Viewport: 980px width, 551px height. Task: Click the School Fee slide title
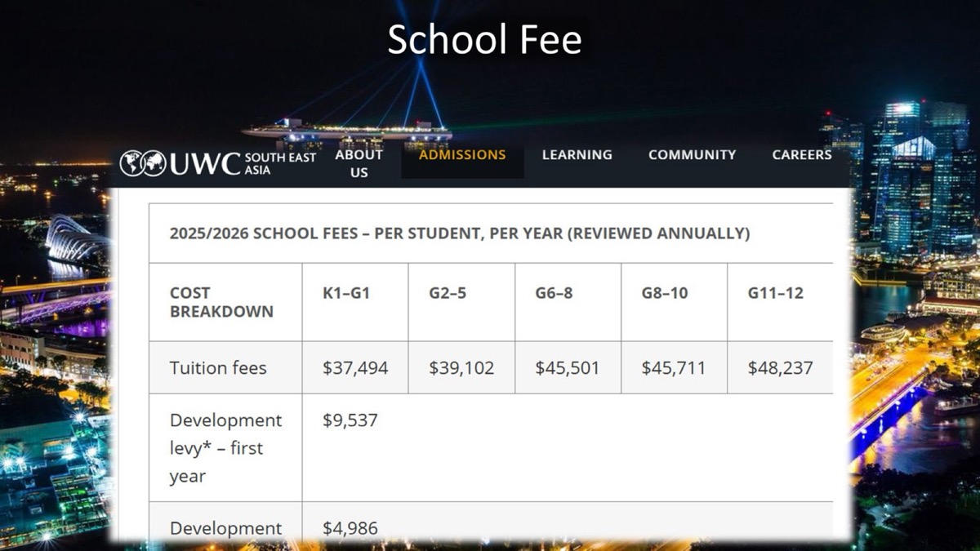point(484,39)
